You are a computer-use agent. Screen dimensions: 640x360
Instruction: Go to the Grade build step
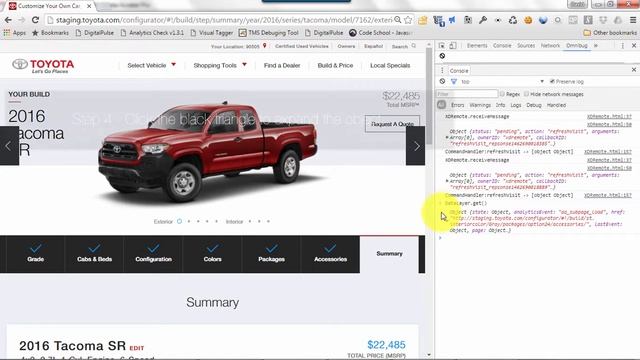[36, 254]
